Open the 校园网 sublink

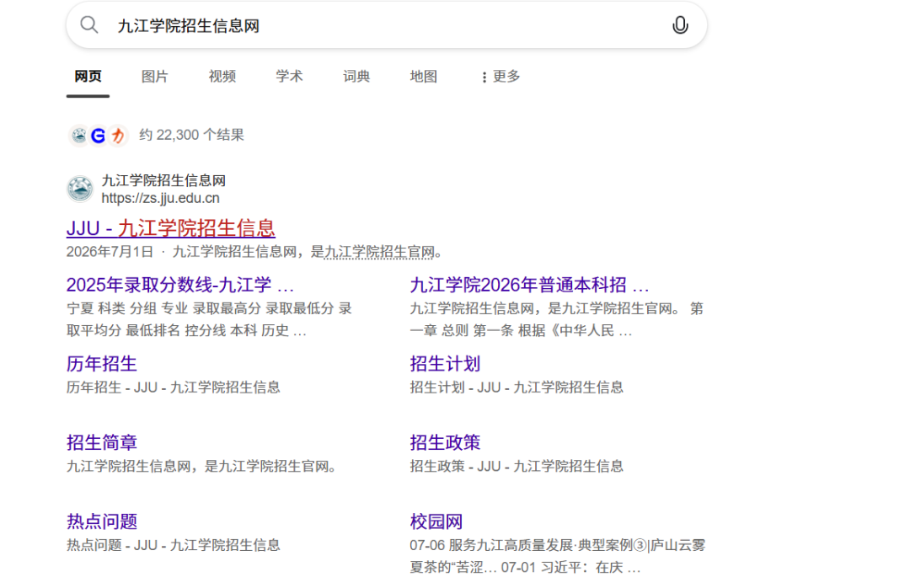click(x=436, y=521)
